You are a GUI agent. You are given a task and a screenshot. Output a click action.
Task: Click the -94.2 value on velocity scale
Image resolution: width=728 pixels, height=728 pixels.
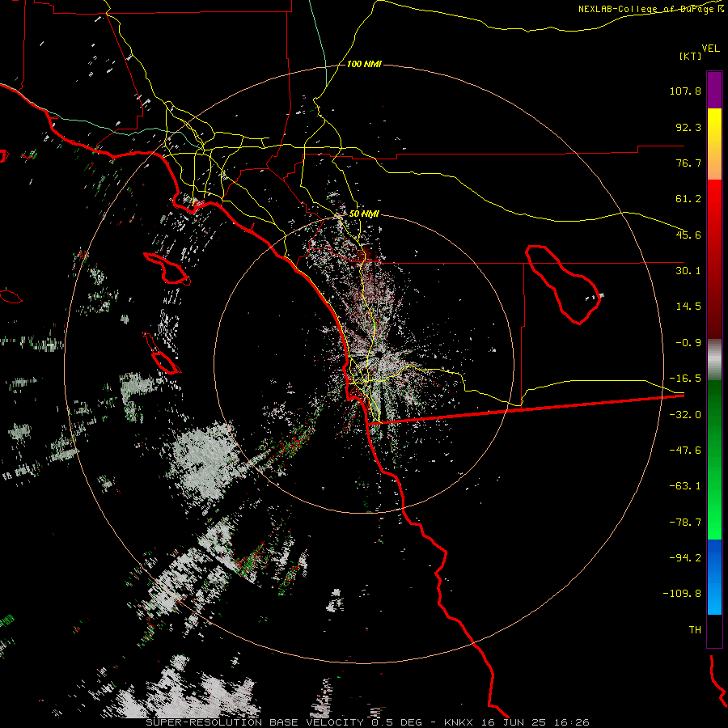(685, 558)
